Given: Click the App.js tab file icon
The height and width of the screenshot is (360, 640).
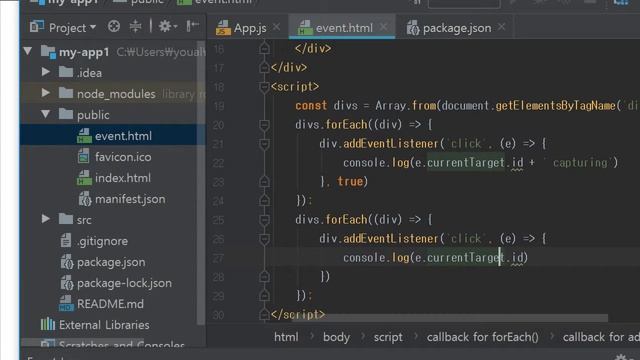Looking at the screenshot, I should [x=223, y=27].
